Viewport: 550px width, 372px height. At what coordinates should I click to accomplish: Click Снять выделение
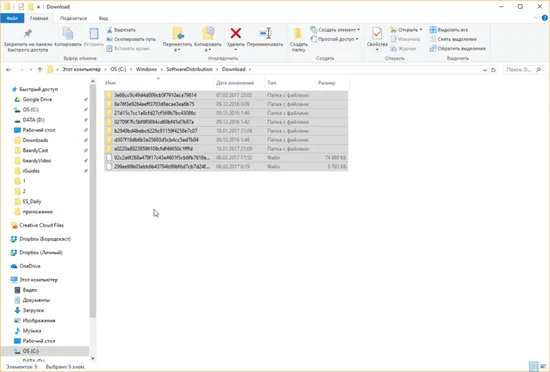453,39
